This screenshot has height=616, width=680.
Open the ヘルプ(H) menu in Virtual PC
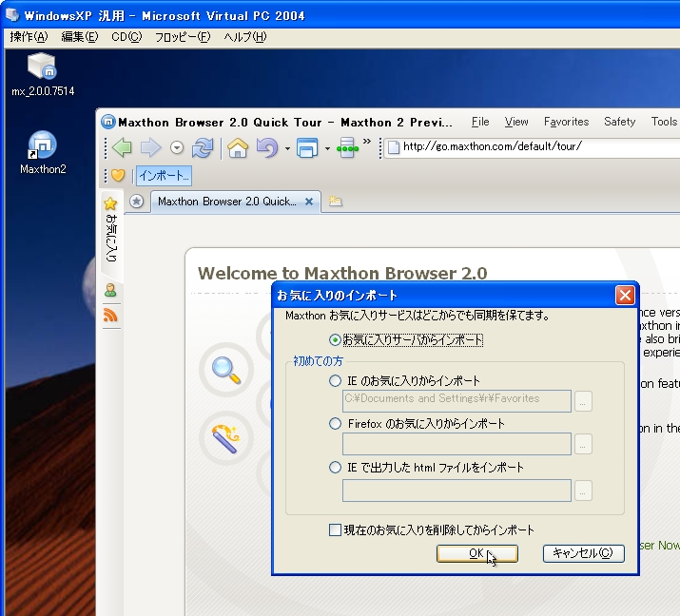(x=245, y=37)
